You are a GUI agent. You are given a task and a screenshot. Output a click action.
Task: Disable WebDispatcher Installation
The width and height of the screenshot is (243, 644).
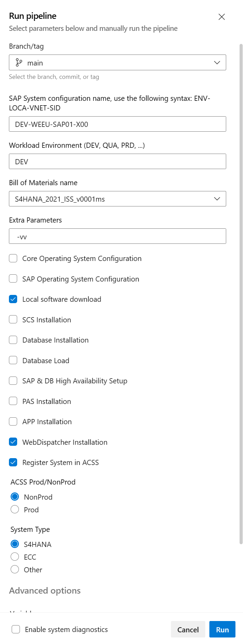coord(13,442)
